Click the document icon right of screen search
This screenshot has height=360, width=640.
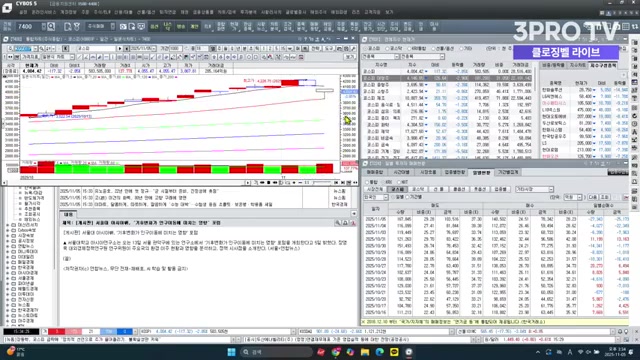tap(68, 27)
